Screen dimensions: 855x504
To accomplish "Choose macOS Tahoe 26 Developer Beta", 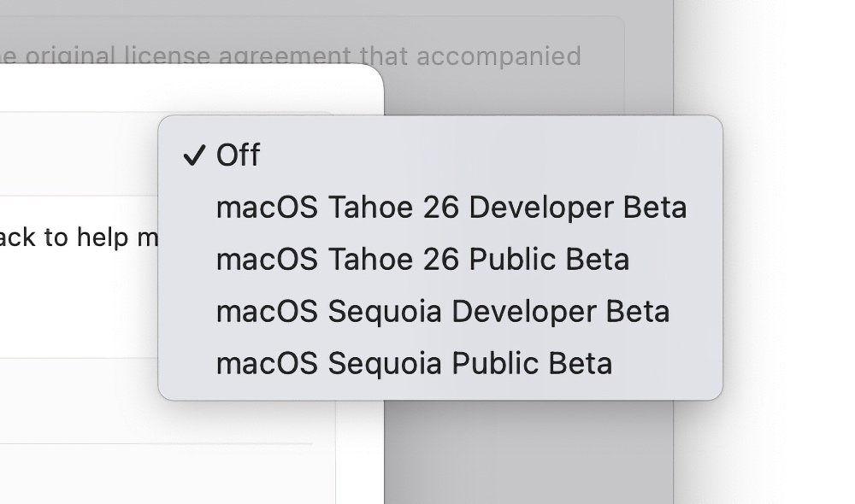I will pyautogui.click(x=451, y=208).
